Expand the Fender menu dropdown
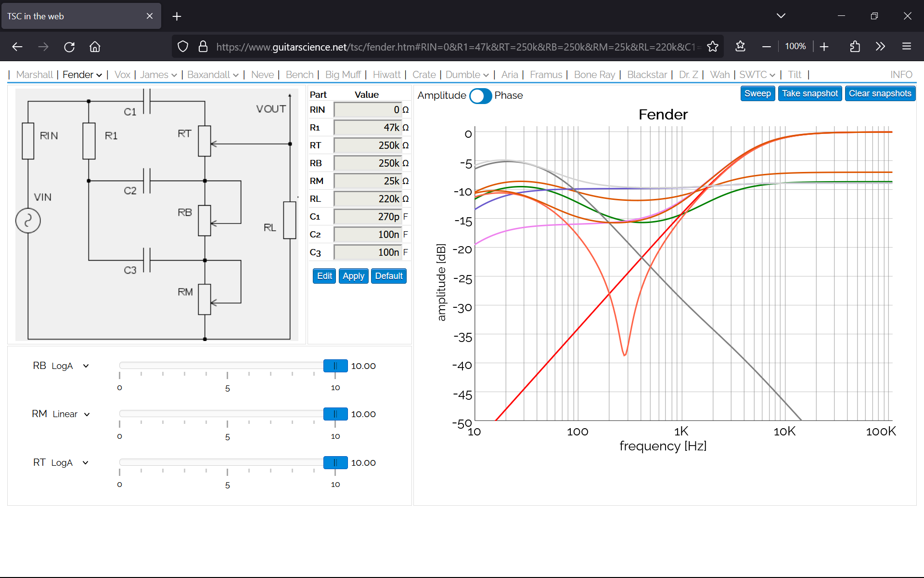The height and width of the screenshot is (578, 924). (82, 75)
